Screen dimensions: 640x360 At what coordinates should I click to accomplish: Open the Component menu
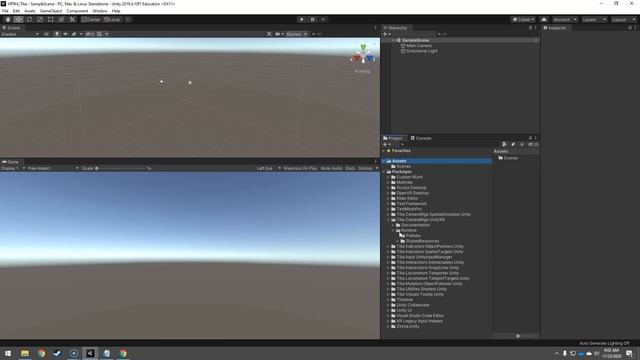(x=77, y=11)
